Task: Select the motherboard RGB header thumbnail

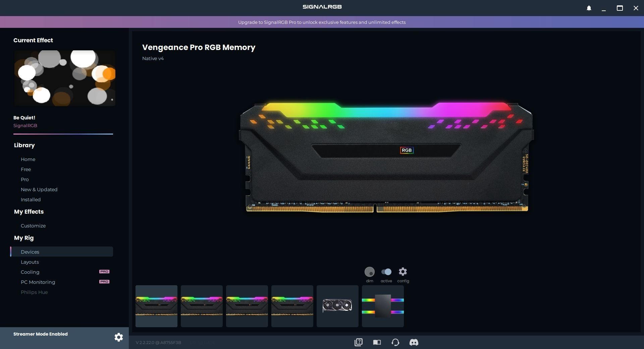Action: pyautogui.click(x=383, y=306)
